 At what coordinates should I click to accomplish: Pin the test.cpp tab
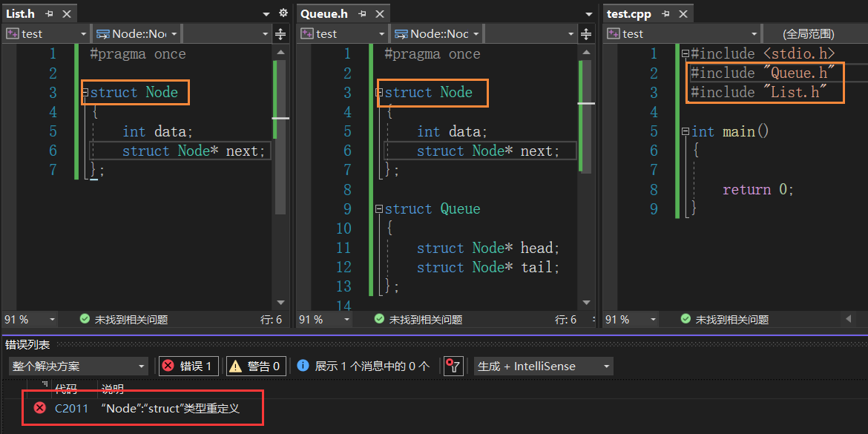point(666,14)
